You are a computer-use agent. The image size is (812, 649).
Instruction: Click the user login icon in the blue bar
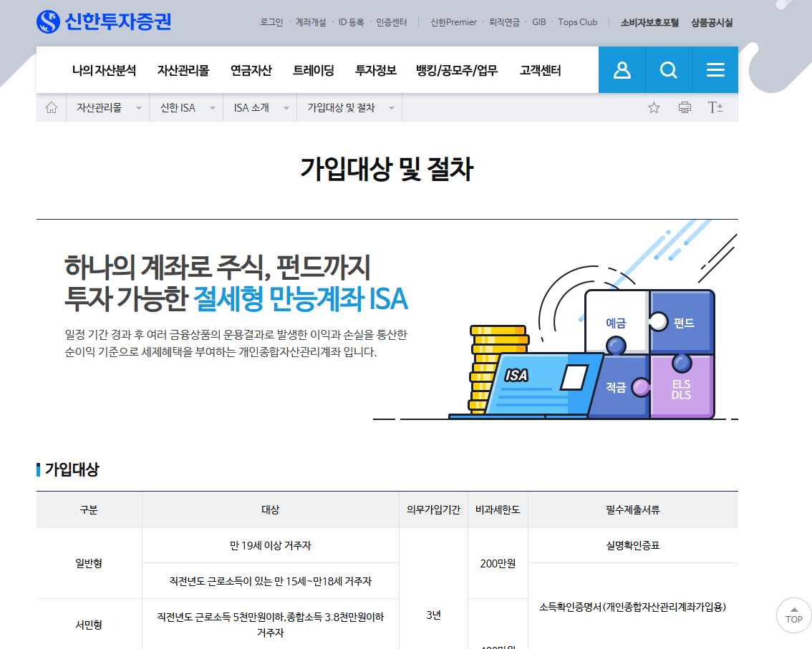click(622, 69)
